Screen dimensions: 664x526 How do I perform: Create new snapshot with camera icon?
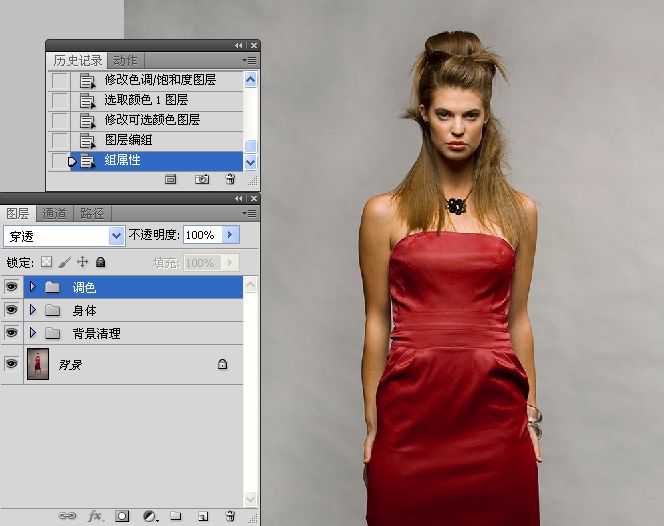tap(202, 179)
